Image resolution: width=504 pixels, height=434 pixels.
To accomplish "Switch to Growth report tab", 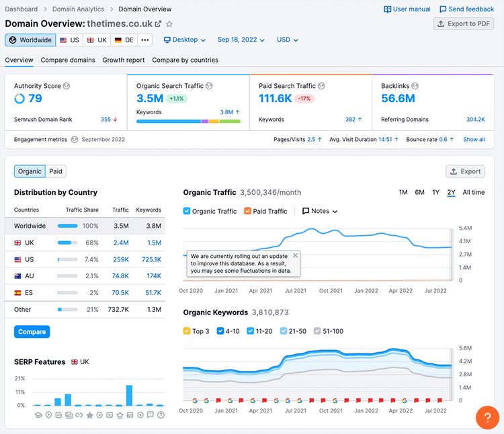I will pos(124,60).
